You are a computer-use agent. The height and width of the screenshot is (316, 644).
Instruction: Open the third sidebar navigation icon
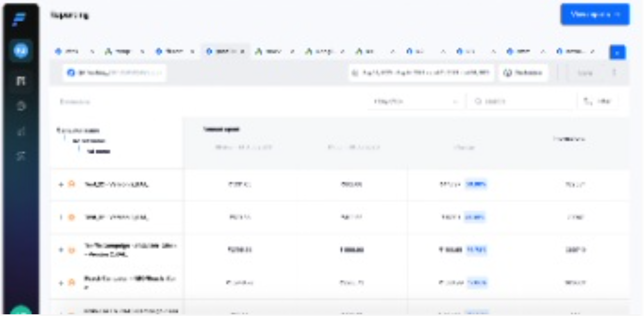21,106
